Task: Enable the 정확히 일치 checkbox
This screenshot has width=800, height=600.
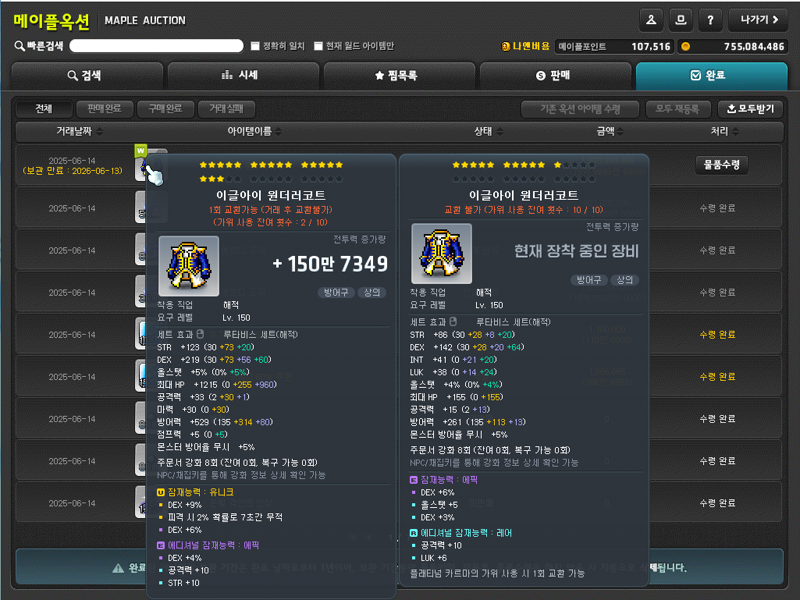Action: pyautogui.click(x=255, y=46)
